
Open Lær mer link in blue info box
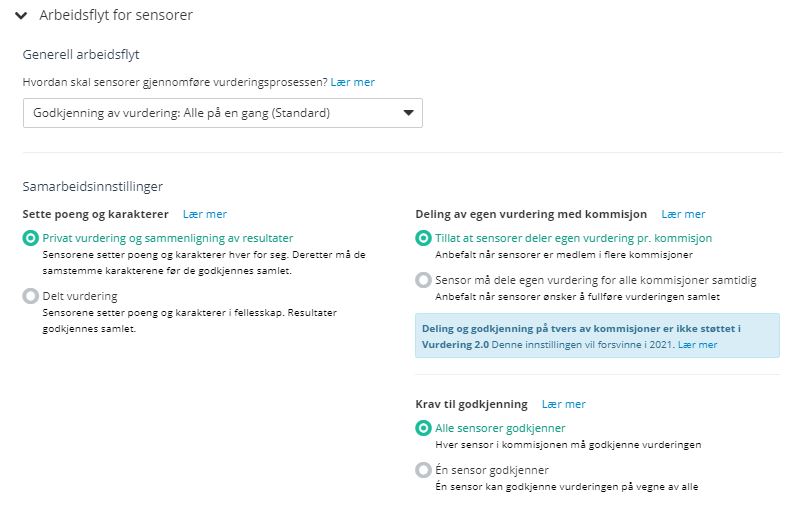(x=697, y=345)
